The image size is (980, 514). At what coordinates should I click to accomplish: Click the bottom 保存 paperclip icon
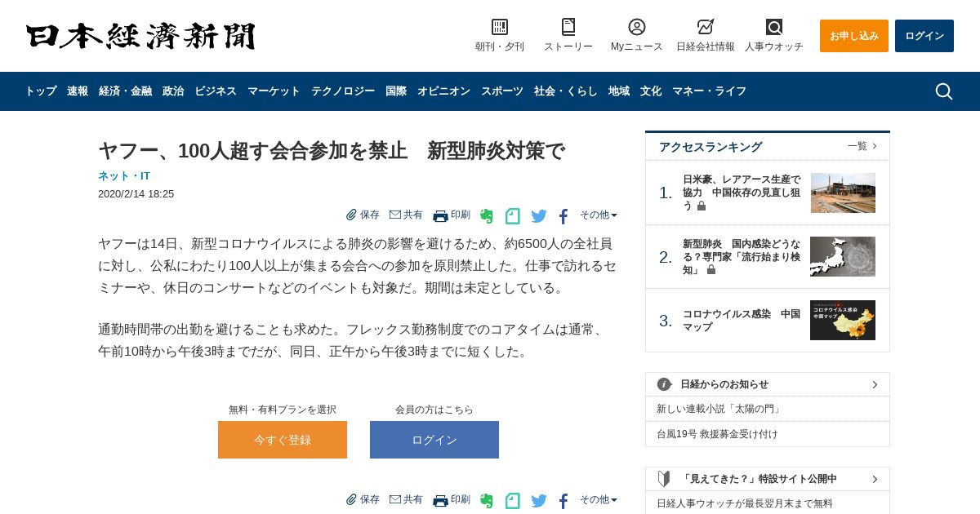click(x=351, y=499)
